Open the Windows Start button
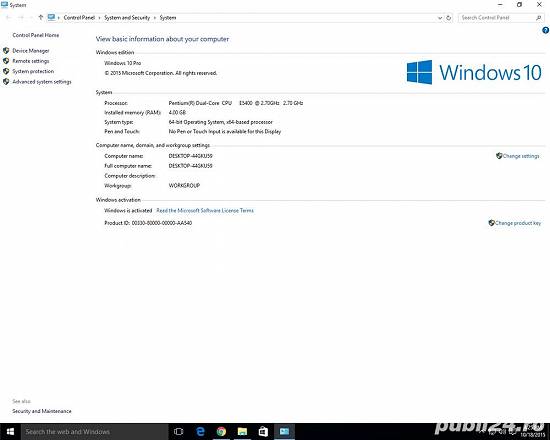550x440 pixels. tap(10, 432)
